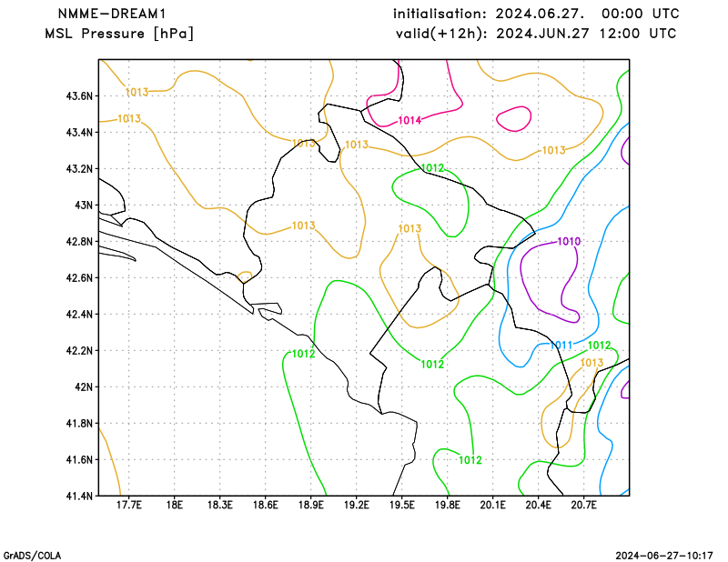
Task: Click the 18E longitude axis label
Action: pos(174,505)
